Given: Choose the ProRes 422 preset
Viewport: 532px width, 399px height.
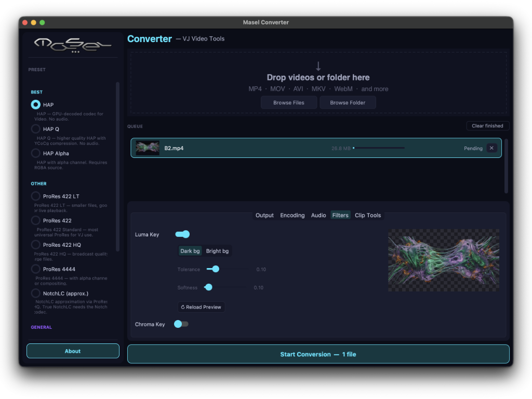Looking at the screenshot, I should pos(36,220).
